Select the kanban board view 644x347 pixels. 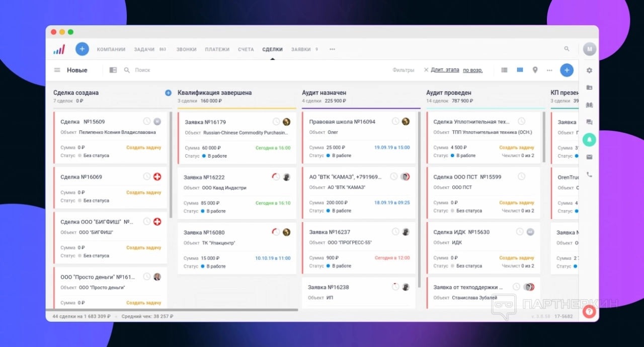pyautogui.click(x=520, y=70)
